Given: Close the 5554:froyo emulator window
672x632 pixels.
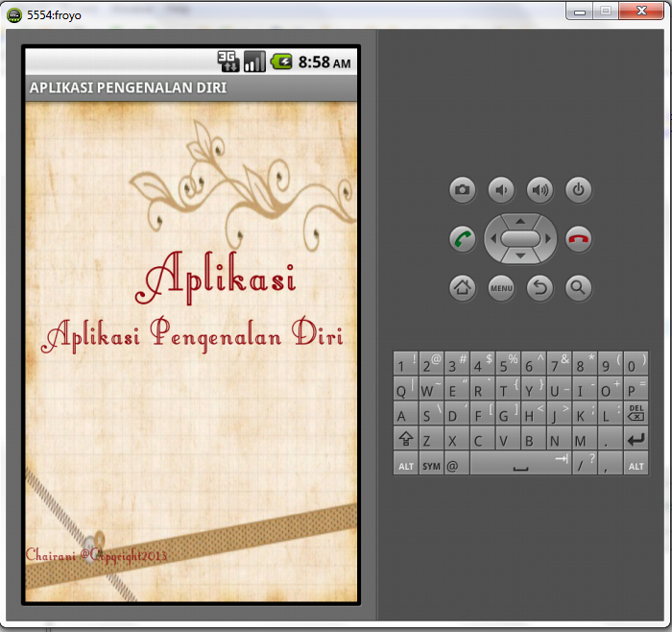Looking at the screenshot, I should [641, 12].
